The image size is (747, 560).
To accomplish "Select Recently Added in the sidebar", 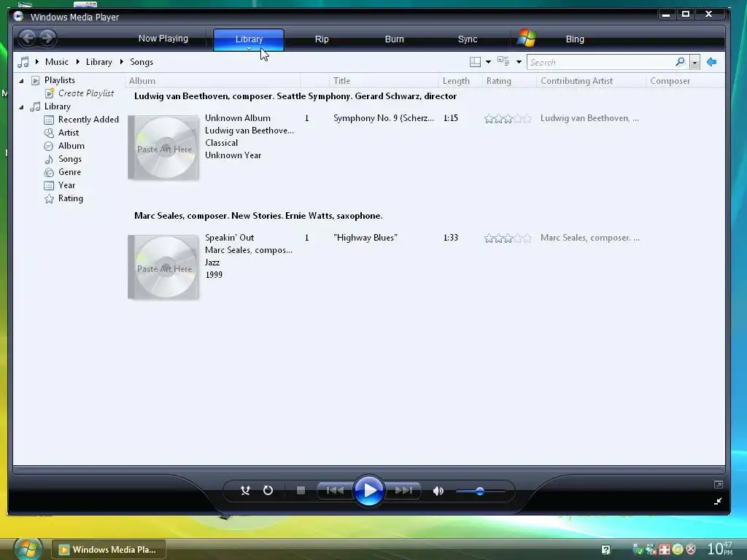I will point(88,120).
